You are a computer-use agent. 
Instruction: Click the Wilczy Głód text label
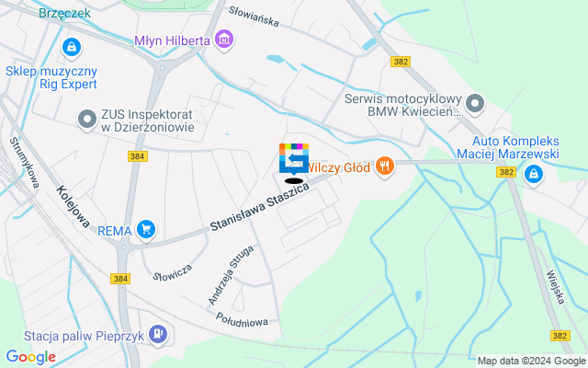pyautogui.click(x=339, y=167)
